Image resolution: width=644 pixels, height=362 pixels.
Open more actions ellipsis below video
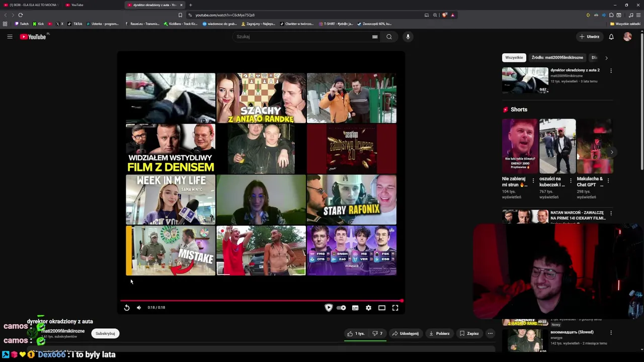point(490,333)
